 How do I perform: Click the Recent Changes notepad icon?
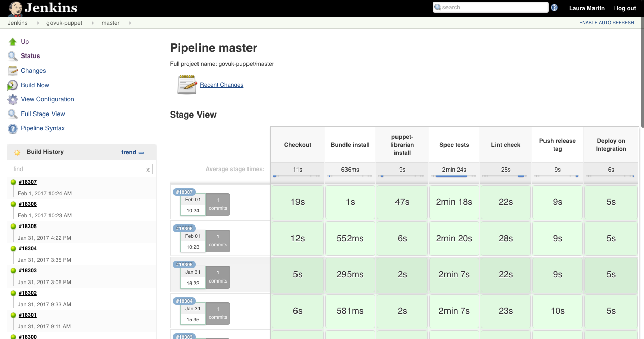187,85
